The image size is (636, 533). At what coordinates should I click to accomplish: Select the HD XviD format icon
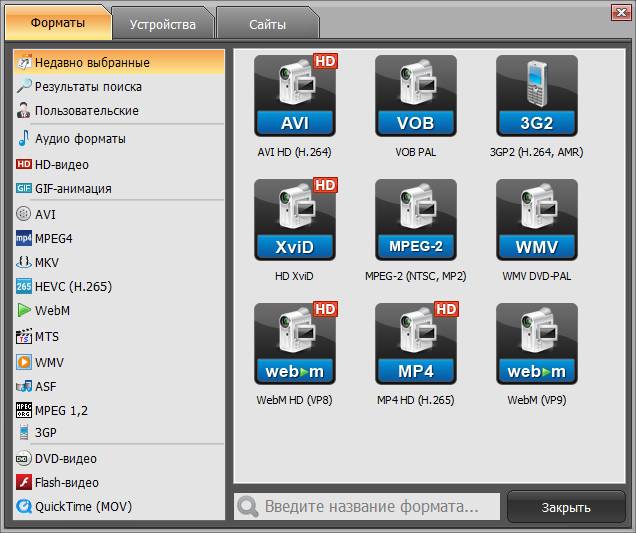[294, 220]
